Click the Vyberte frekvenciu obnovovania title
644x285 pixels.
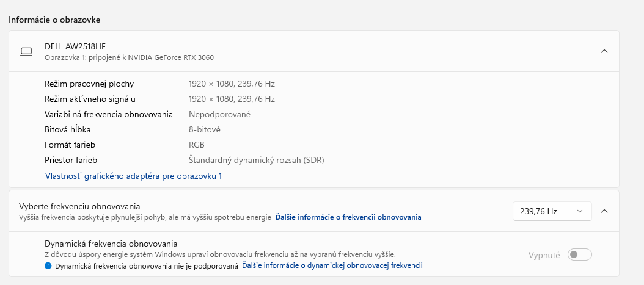(79, 206)
